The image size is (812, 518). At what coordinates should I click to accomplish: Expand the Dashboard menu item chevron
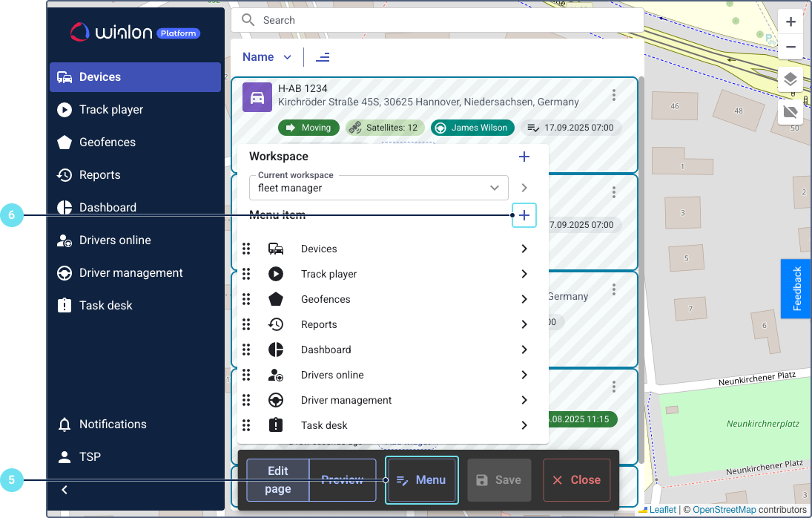tap(524, 350)
